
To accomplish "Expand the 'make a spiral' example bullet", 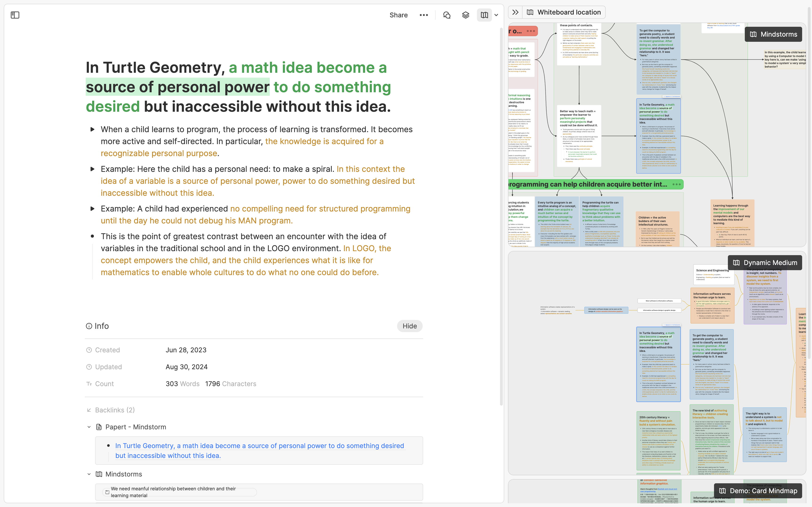I will [x=93, y=169].
